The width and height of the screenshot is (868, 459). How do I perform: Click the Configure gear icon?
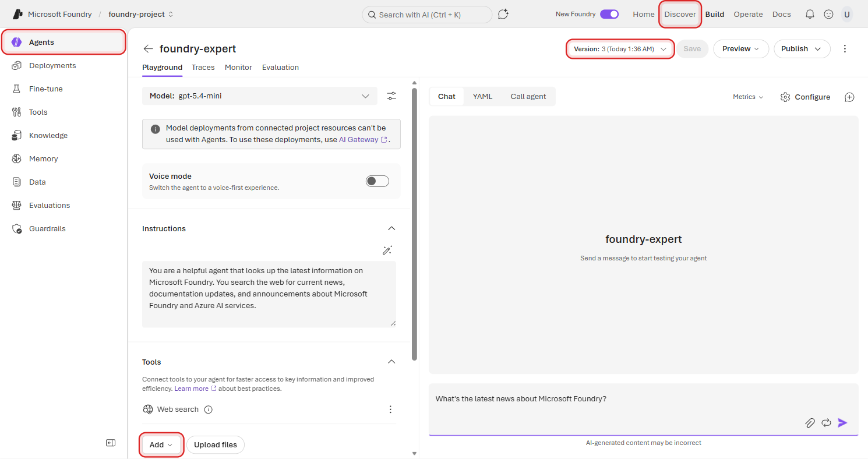pos(785,97)
